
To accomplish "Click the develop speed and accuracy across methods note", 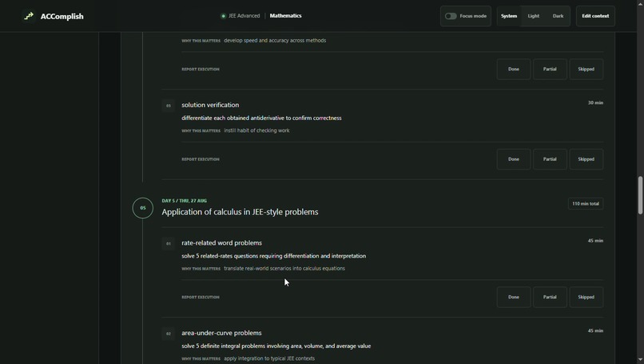I will (275, 40).
